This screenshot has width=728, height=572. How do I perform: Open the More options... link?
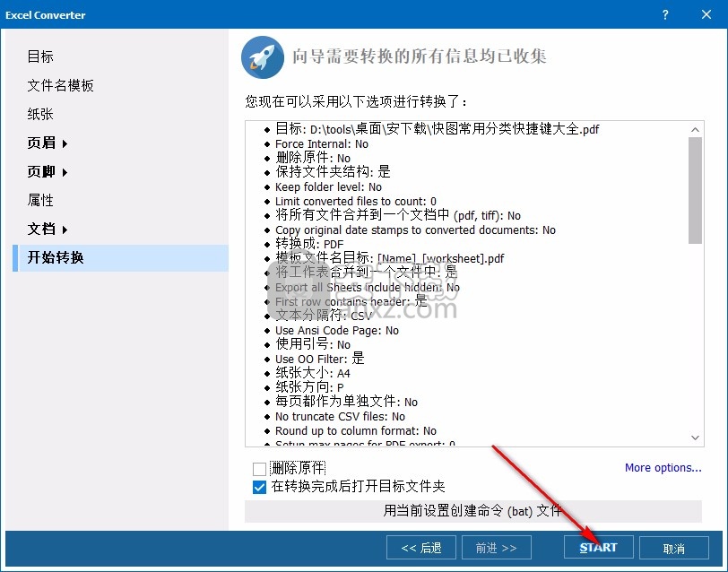click(x=663, y=467)
